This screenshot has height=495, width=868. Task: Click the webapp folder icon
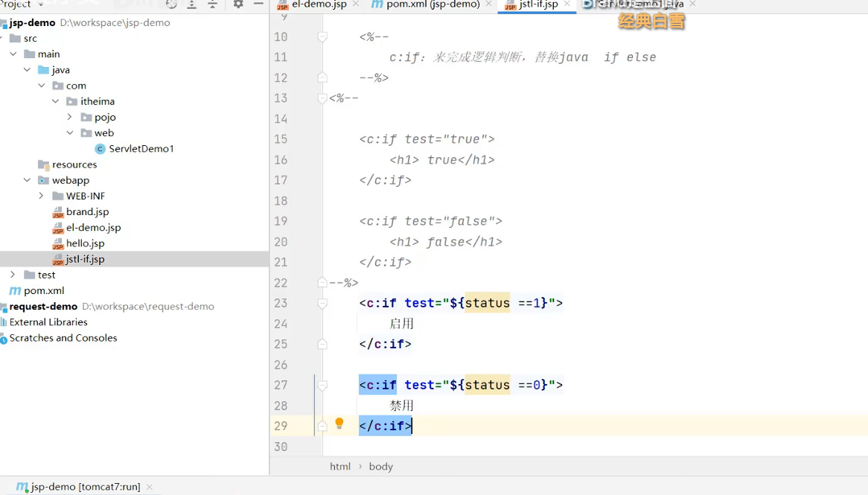coord(43,180)
